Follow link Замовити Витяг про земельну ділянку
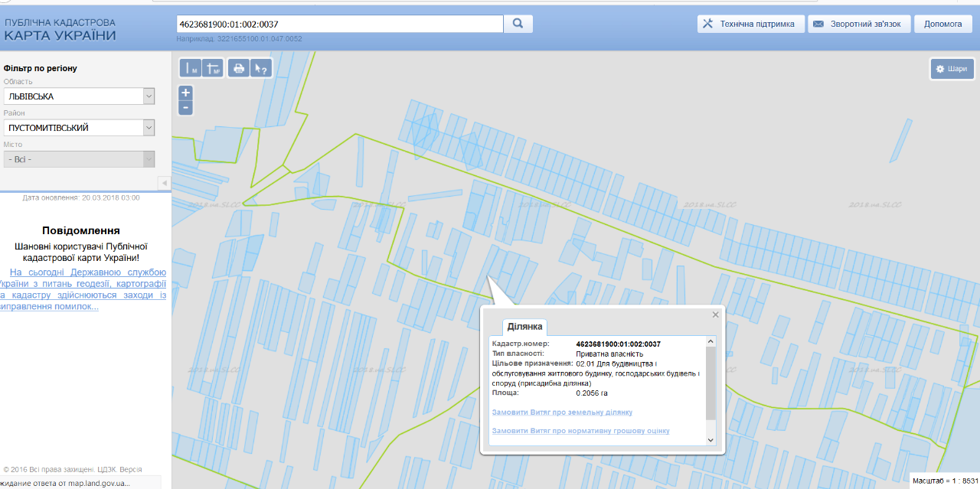Image resolution: width=980 pixels, height=489 pixels. 562,412
